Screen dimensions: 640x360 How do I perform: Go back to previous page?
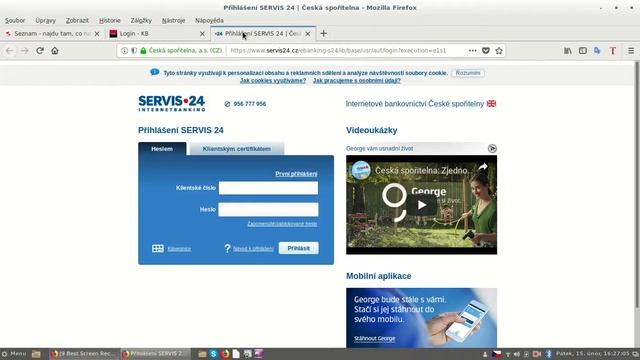coord(9,51)
